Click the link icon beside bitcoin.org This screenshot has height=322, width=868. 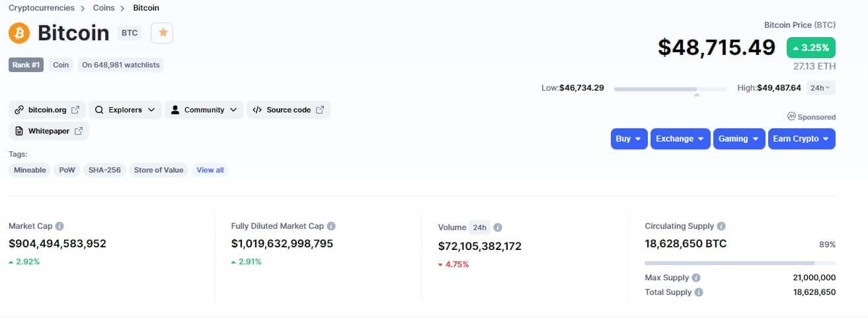coord(19,110)
